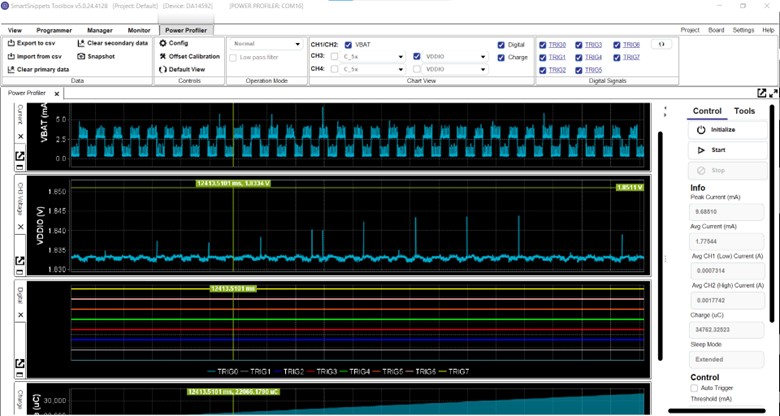Uncheck the TRIG6 checkbox
780x416 pixels.
click(617, 45)
